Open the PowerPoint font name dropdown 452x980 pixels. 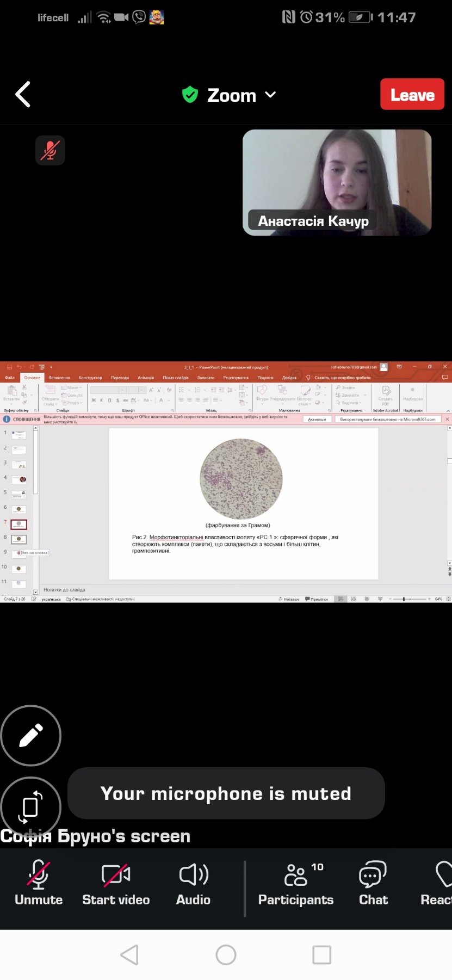123,390
